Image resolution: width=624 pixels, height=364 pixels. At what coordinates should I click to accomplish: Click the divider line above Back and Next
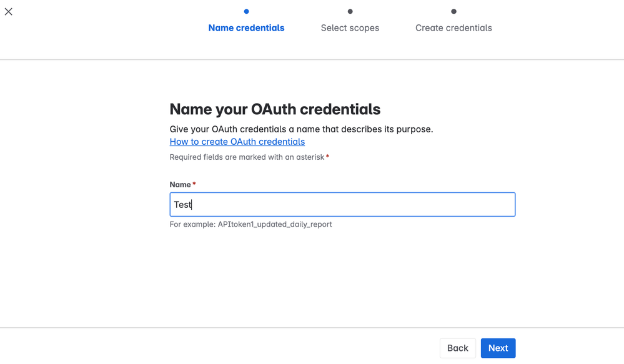[312, 328]
